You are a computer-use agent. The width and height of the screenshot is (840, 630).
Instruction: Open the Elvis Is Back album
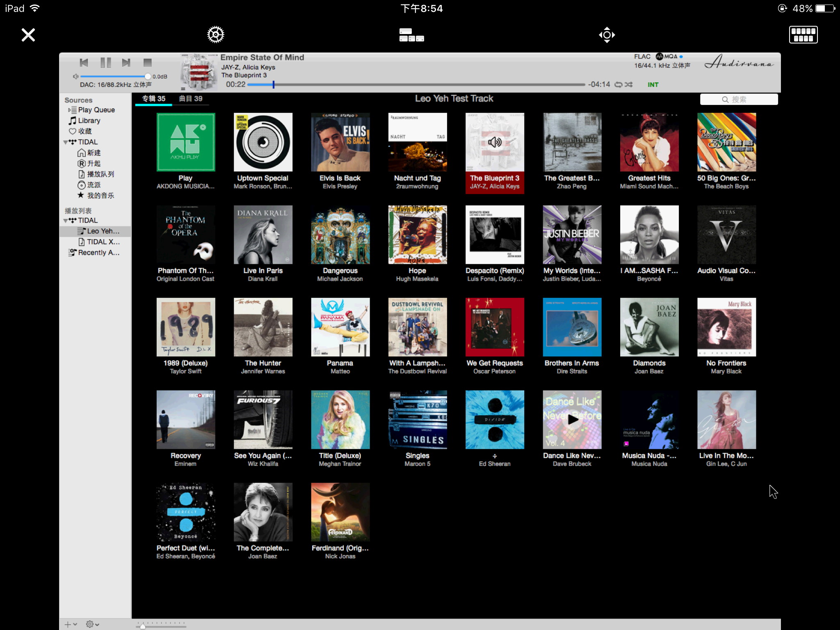[x=340, y=142]
